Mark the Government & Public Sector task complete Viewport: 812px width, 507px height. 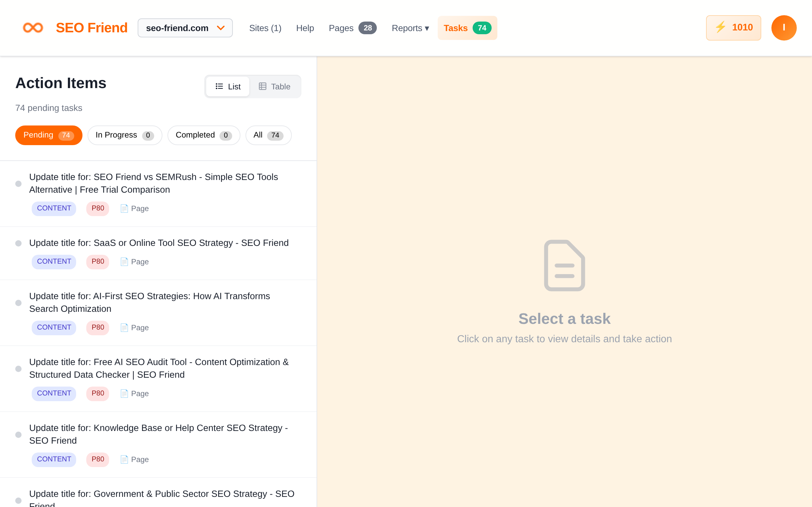point(18,500)
